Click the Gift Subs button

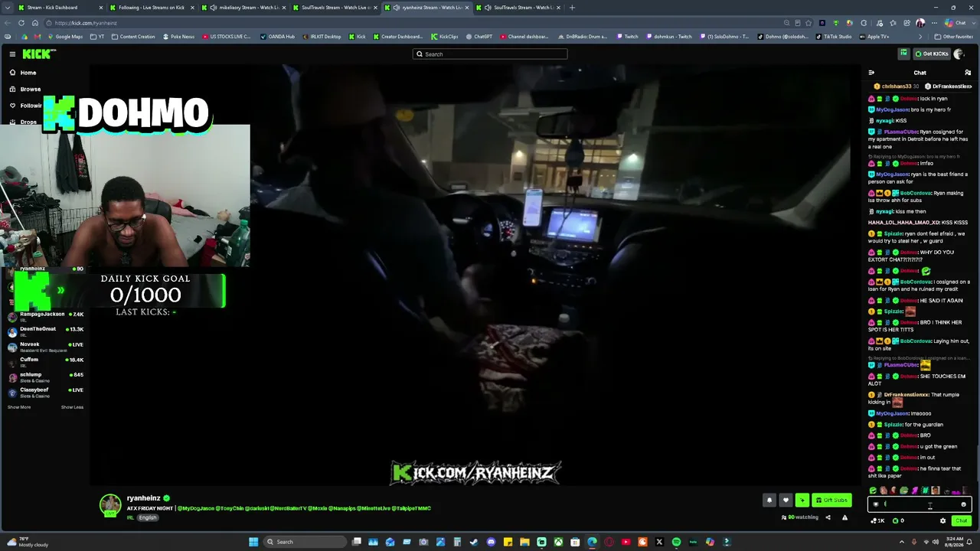click(831, 500)
